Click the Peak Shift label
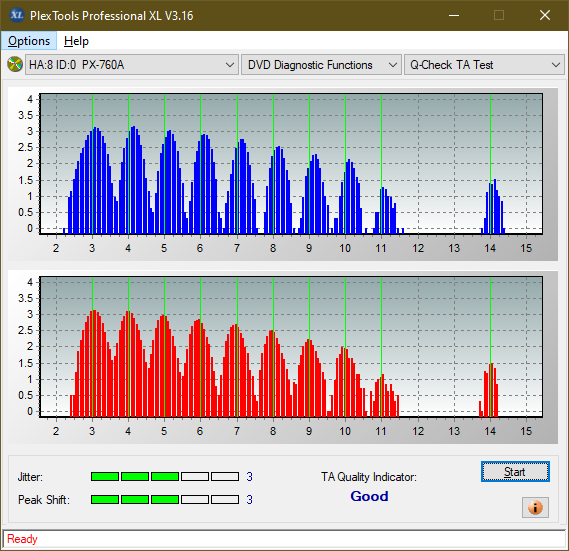This screenshot has height=551, width=569. click(x=44, y=500)
